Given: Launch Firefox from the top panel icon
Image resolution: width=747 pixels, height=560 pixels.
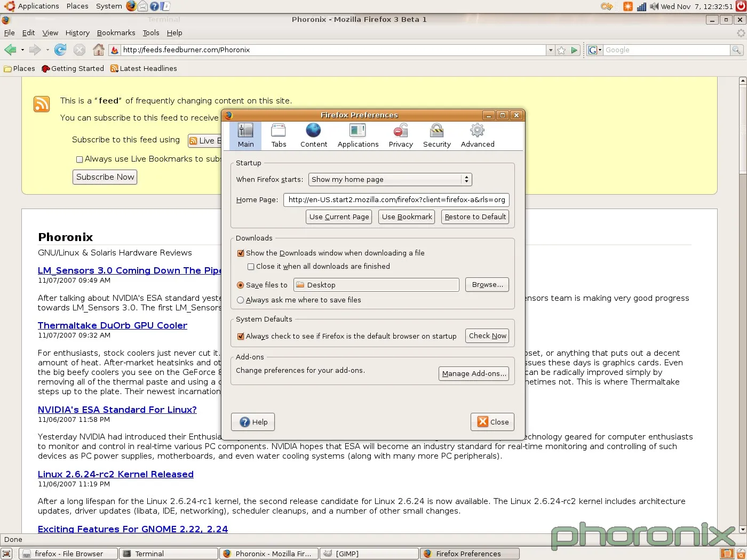Looking at the screenshot, I should 131,6.
